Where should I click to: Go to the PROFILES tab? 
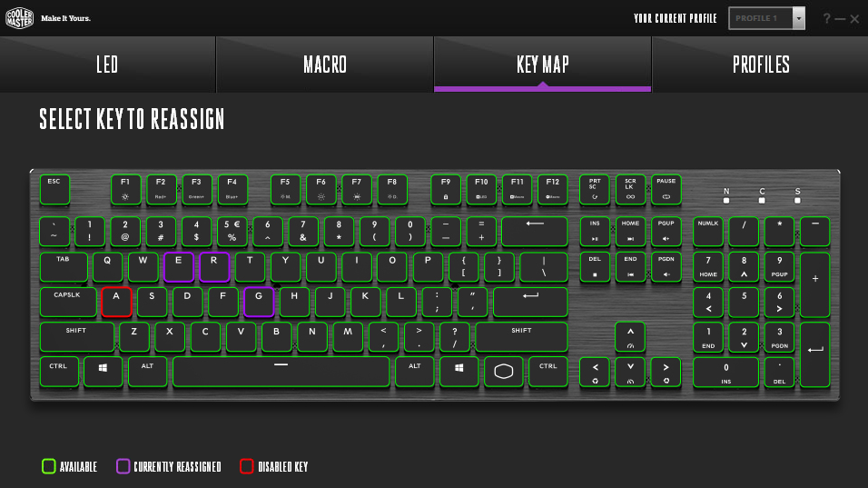pos(761,65)
